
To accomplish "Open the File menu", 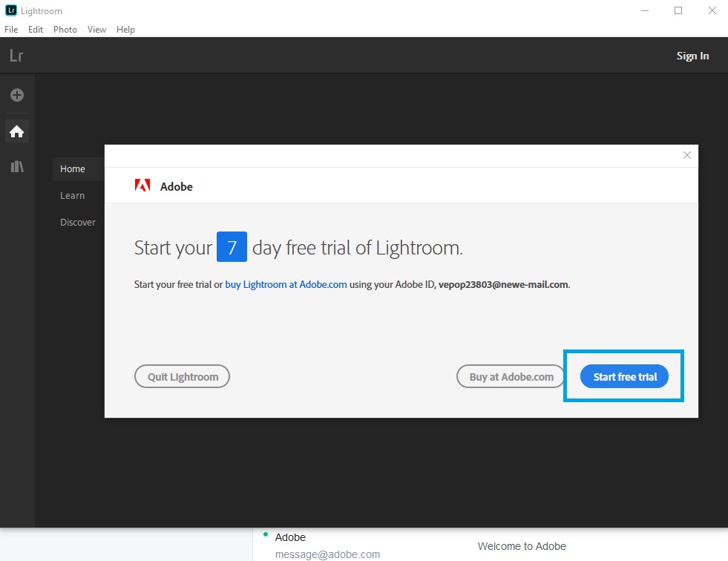I will [x=11, y=30].
